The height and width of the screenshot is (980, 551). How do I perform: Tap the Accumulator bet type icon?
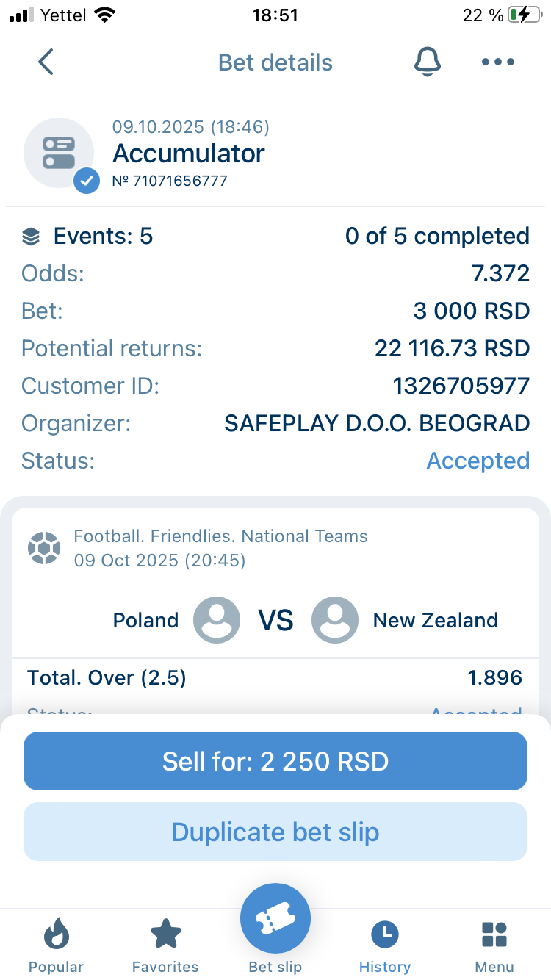(x=60, y=154)
